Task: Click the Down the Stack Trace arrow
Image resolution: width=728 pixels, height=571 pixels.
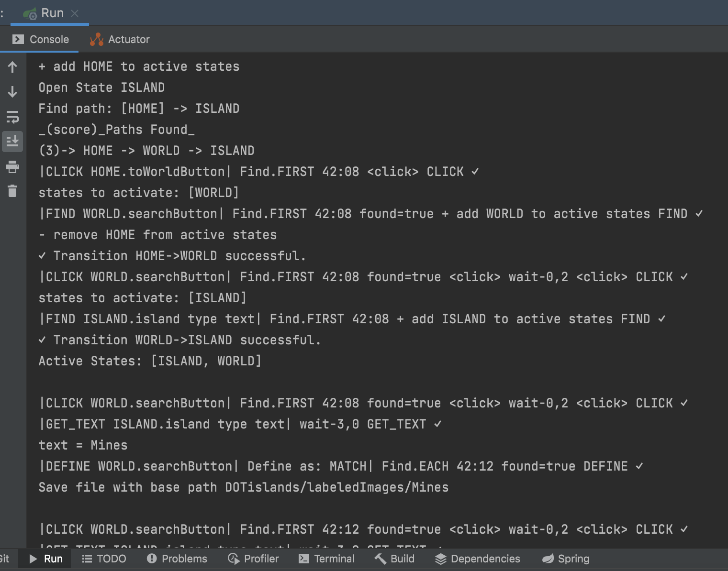Action: point(12,92)
